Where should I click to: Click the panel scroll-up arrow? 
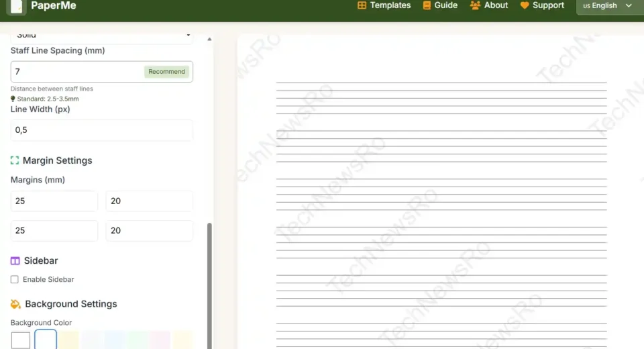pos(209,40)
